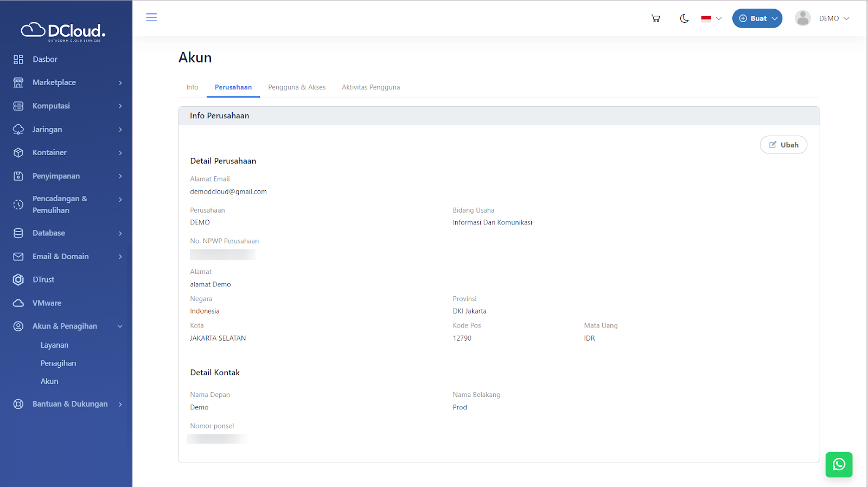Viewport: 868px width, 487px height.
Task: Open DTrust in the sidebar
Action: [43, 280]
